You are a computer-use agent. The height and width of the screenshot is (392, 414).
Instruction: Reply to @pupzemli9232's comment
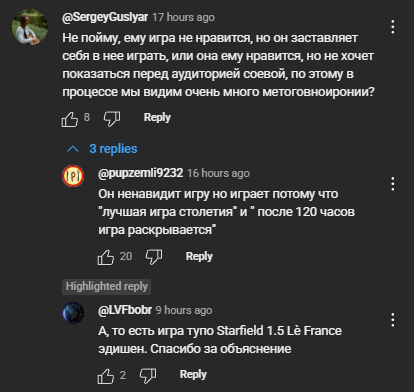(199, 256)
